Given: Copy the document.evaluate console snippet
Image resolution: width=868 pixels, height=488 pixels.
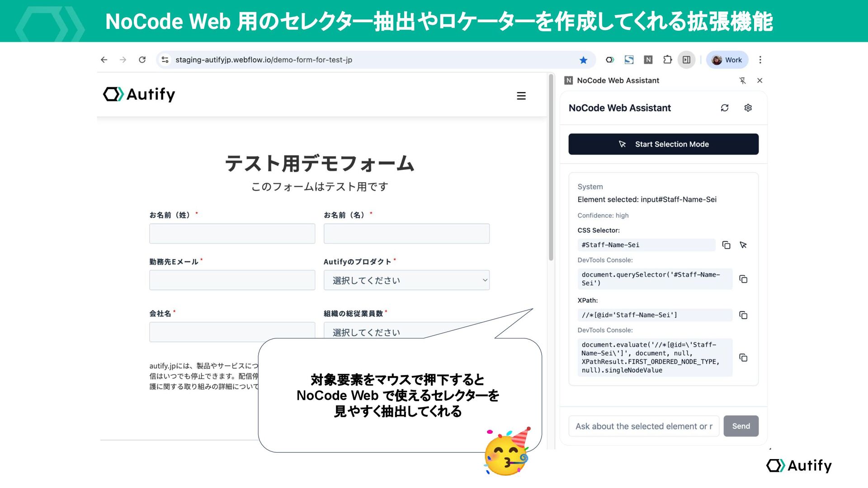Looking at the screenshot, I should coord(743,357).
